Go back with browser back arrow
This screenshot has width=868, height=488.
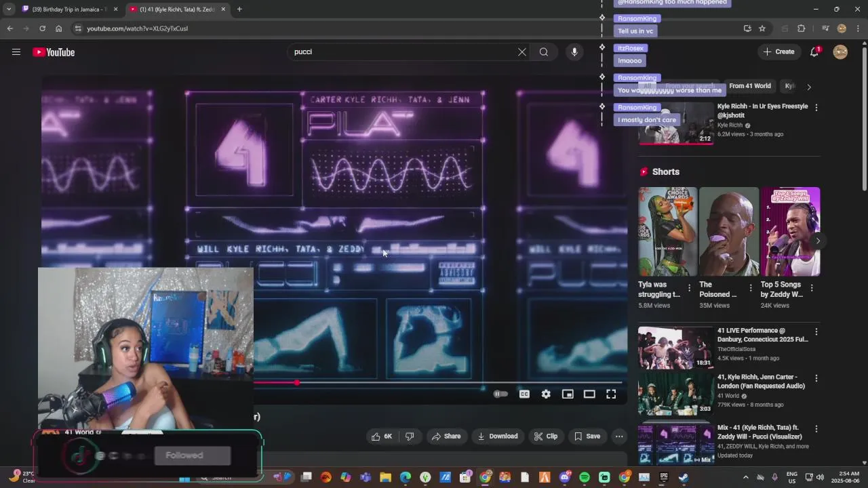coord(9,28)
